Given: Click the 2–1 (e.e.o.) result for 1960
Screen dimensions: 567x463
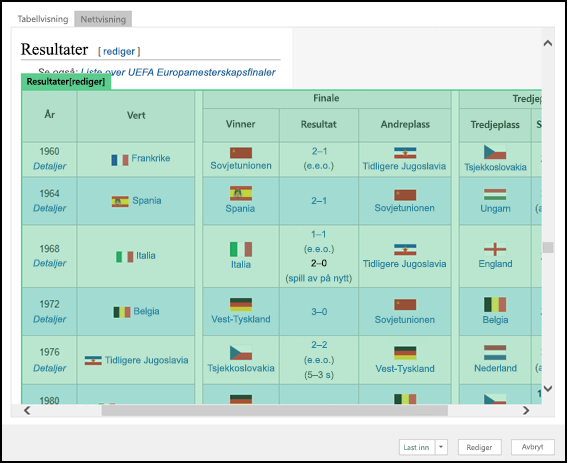Looking at the screenshot, I should [x=319, y=158].
